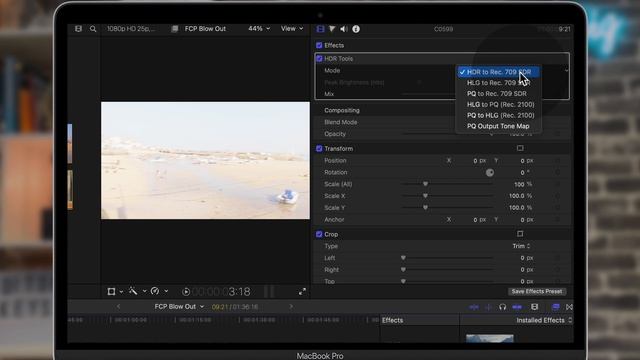Viewport: 640px width, 360px height.
Task: Open the Video inspector tab icon
Action: [x=320, y=29]
